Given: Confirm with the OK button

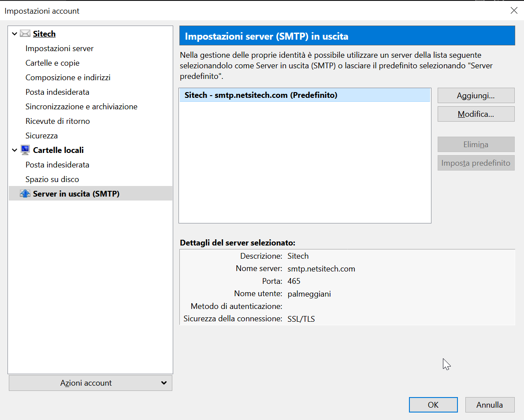Looking at the screenshot, I should tap(433, 405).
